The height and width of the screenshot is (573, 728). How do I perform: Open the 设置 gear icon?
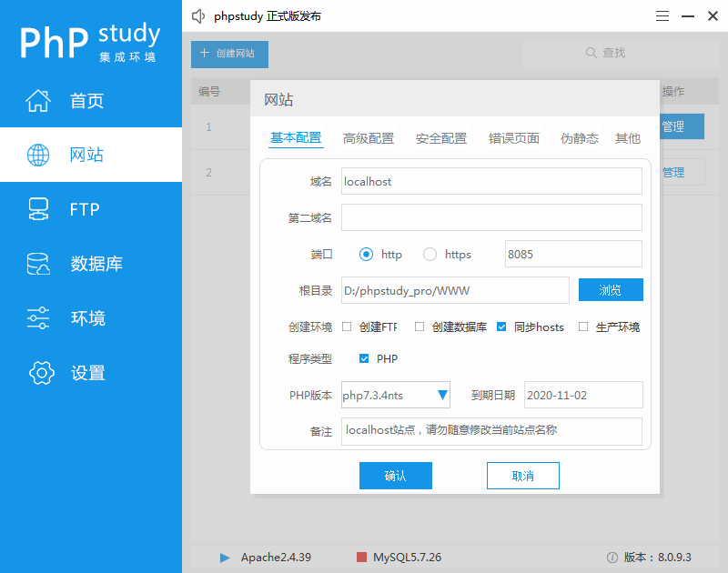[41, 373]
